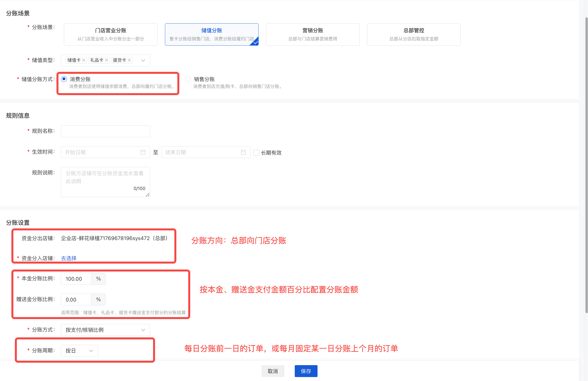Click the calendar icon in 结束日期 field
The height and width of the screenshot is (381, 588).
(x=243, y=152)
